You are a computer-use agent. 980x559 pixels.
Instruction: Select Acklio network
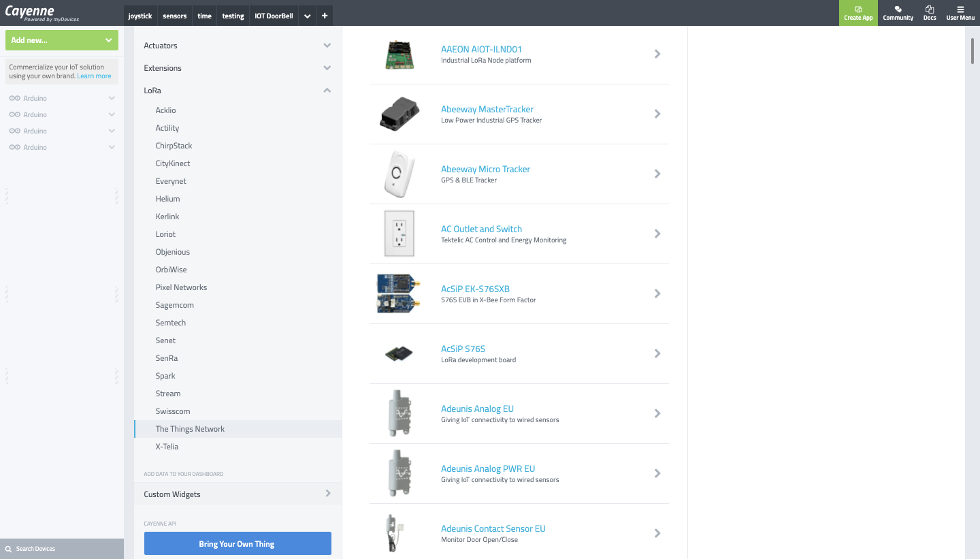(165, 110)
